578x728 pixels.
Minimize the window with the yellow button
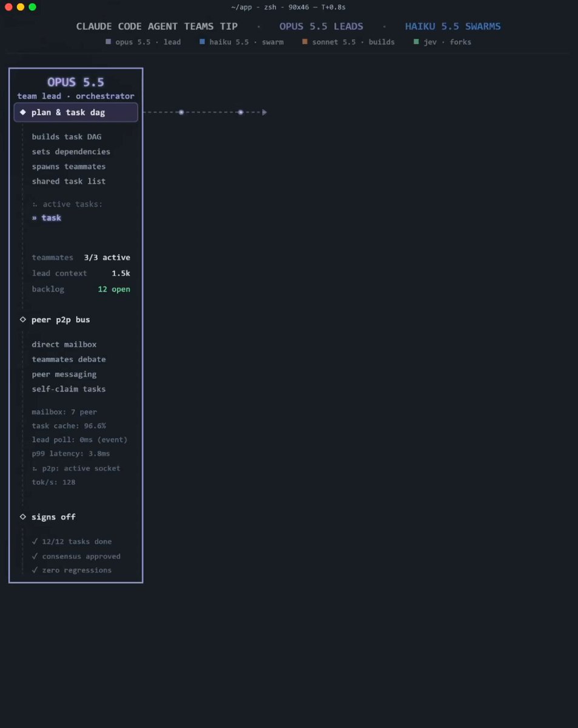point(21,7)
